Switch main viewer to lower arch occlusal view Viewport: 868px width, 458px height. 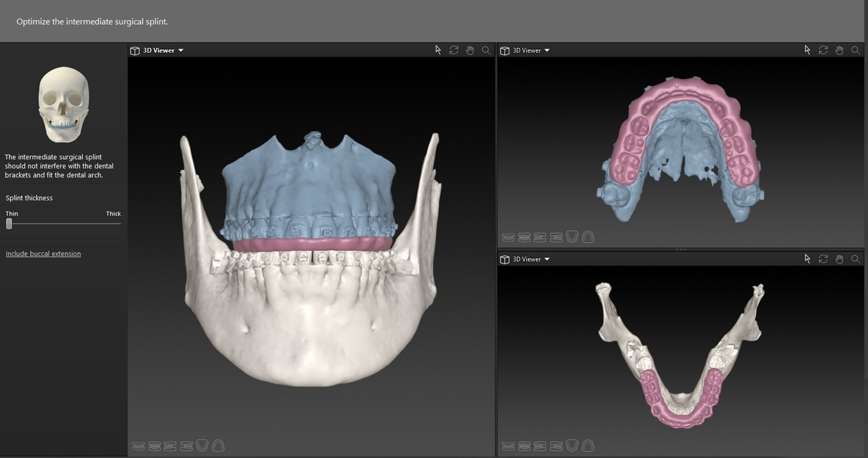(202, 446)
